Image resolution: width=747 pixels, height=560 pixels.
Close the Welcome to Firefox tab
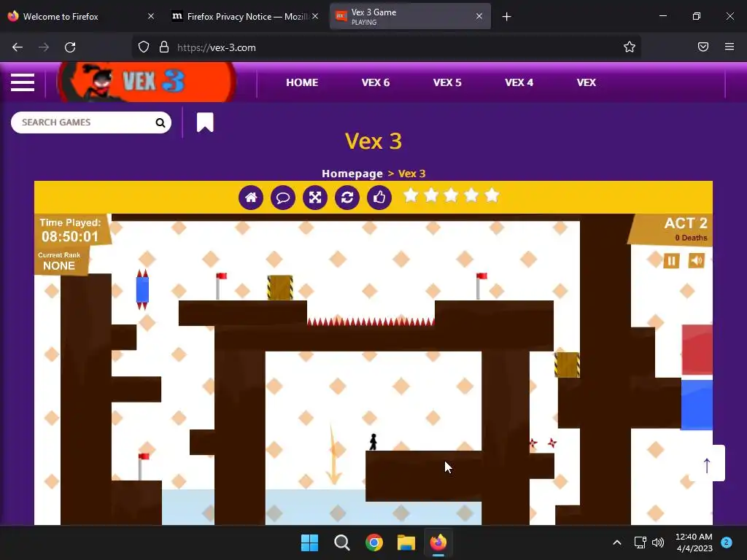pyautogui.click(x=151, y=16)
